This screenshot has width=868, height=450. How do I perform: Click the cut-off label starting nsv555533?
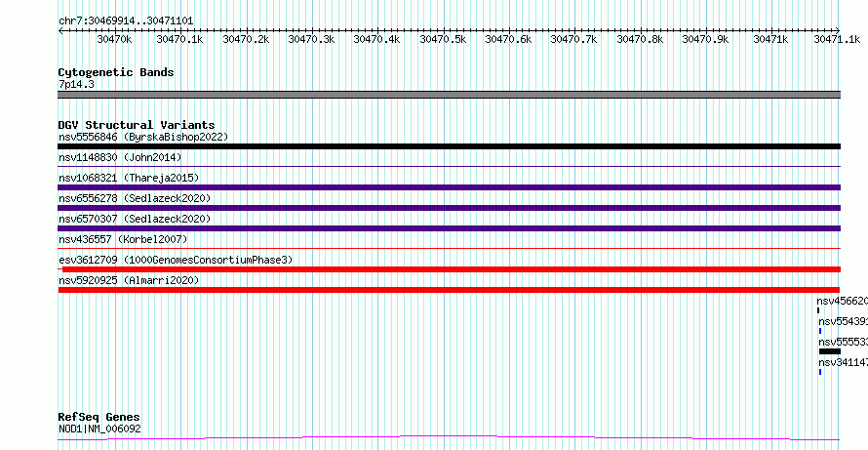[x=843, y=342]
